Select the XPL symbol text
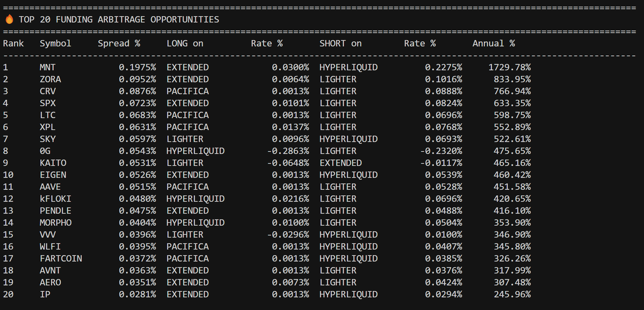Viewport: 644px width, 310px height. coord(48,127)
